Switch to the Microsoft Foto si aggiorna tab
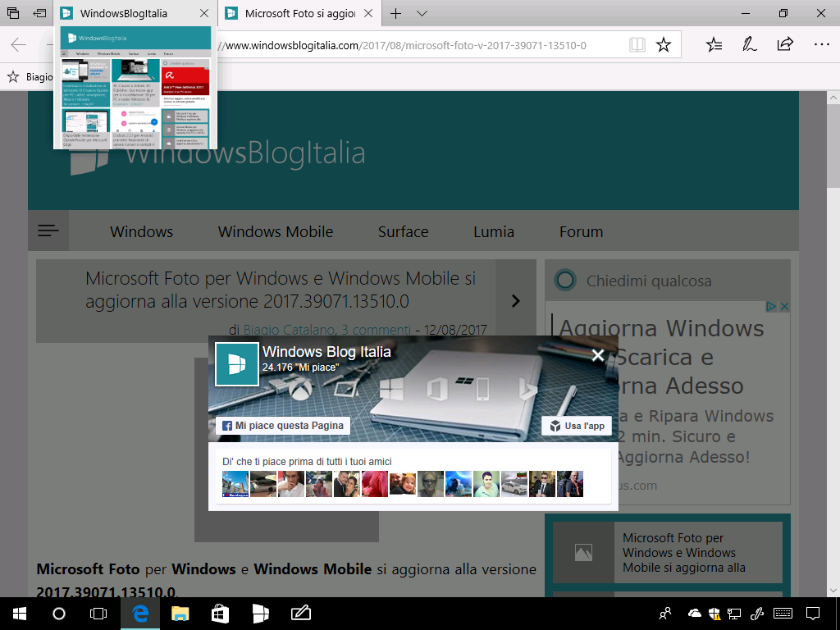Screen dimensions: 840x630 (300, 13)
